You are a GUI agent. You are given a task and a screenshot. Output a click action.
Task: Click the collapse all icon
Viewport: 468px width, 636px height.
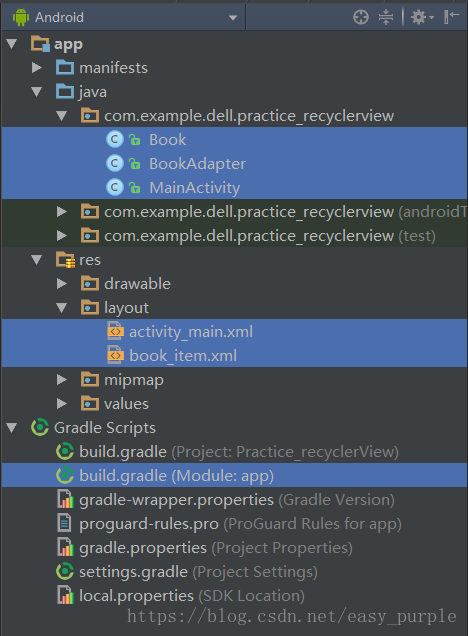(x=386, y=17)
